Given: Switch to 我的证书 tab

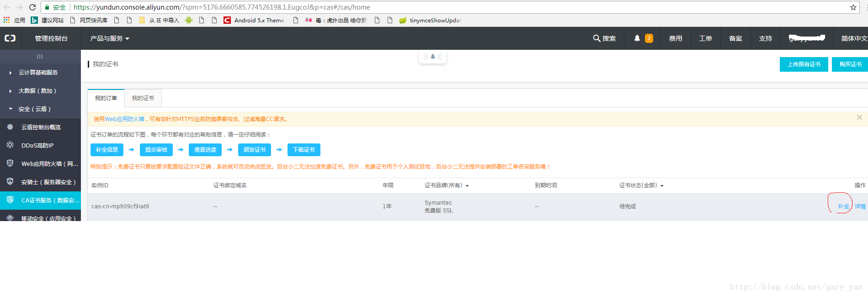Looking at the screenshot, I should (x=143, y=98).
